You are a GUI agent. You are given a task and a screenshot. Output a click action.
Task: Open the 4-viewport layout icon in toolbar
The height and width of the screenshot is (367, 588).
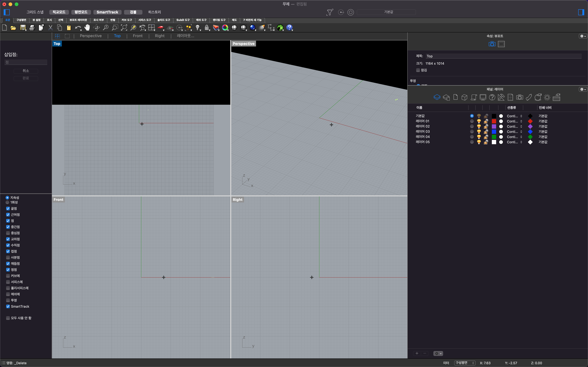pos(152,28)
